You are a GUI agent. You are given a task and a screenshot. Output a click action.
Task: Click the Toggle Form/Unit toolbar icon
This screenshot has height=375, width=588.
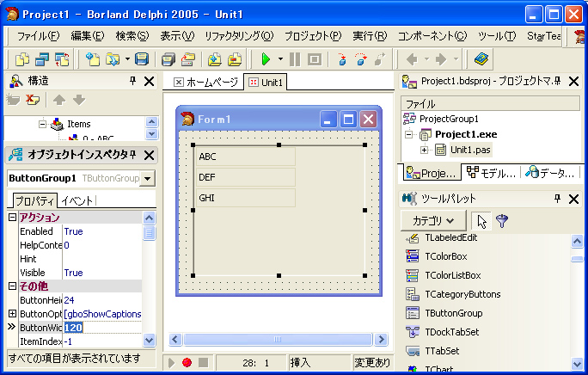[62, 59]
